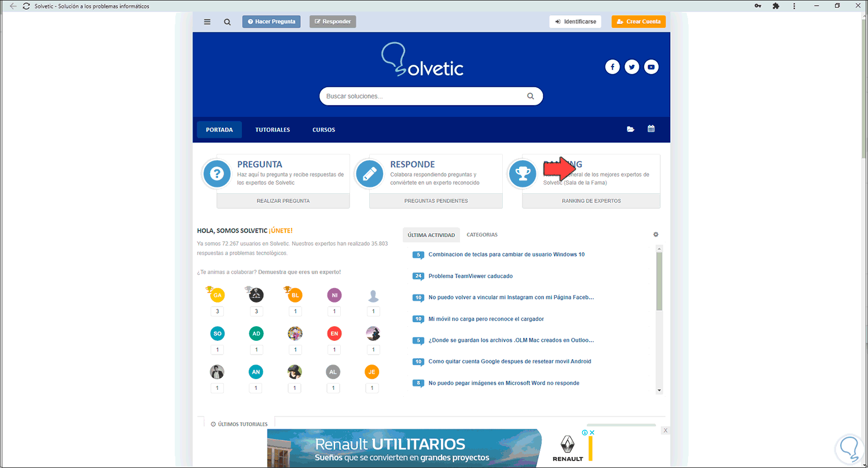Open the GA user avatar
The height and width of the screenshot is (468, 868).
[218, 295]
